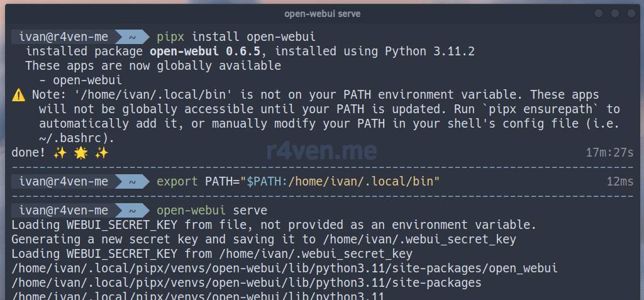Click the 'open-webui serve' command in prompt
Screen dimensions: 644x300
pyautogui.click(x=212, y=210)
